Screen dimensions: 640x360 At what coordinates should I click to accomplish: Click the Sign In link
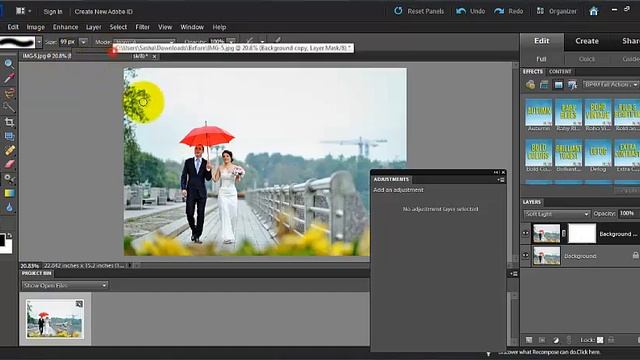point(53,11)
